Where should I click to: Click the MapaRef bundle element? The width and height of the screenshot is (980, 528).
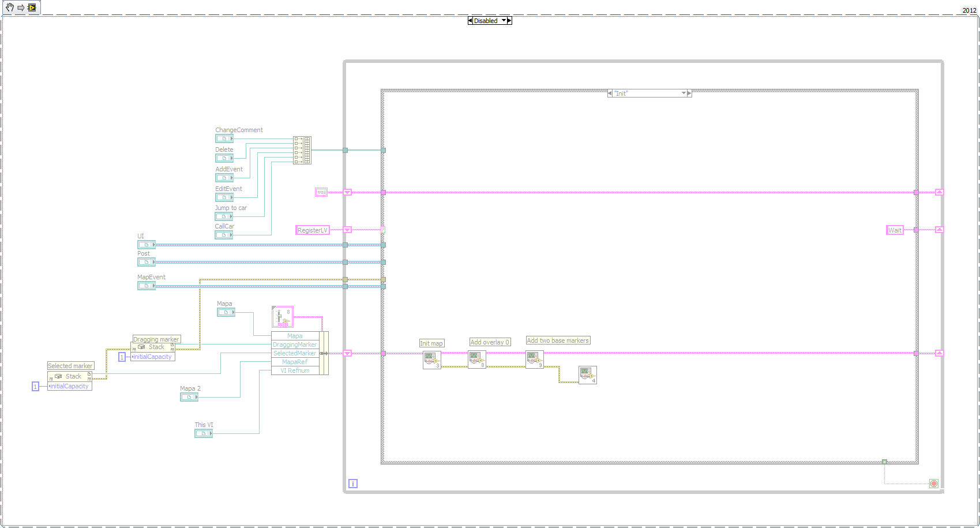pos(295,362)
